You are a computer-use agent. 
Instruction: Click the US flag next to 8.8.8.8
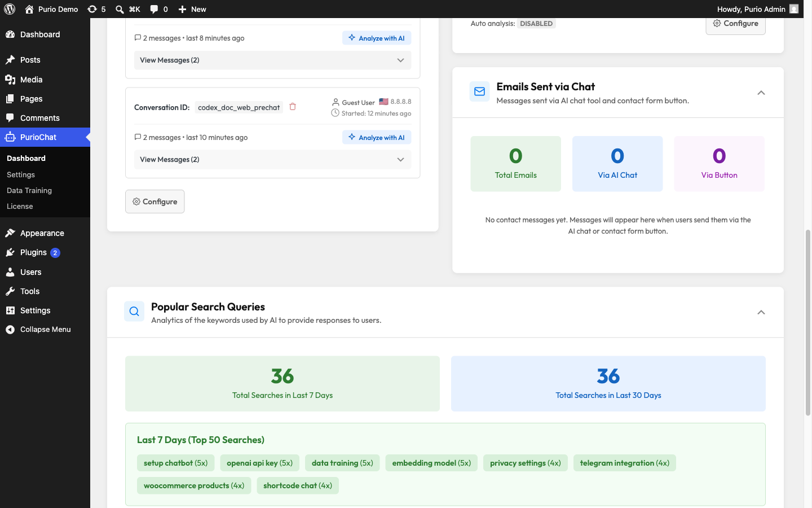(383, 102)
